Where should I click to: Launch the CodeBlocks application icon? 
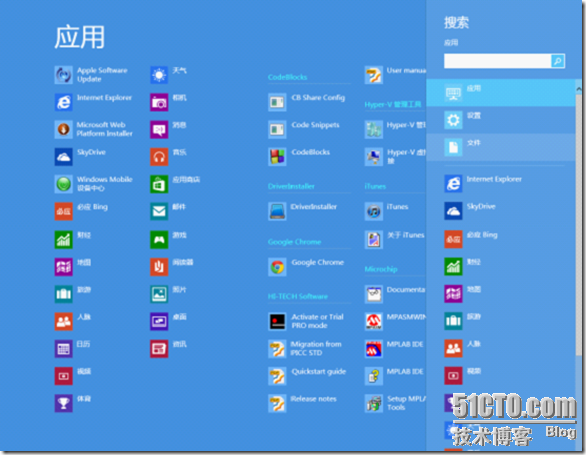tap(277, 157)
